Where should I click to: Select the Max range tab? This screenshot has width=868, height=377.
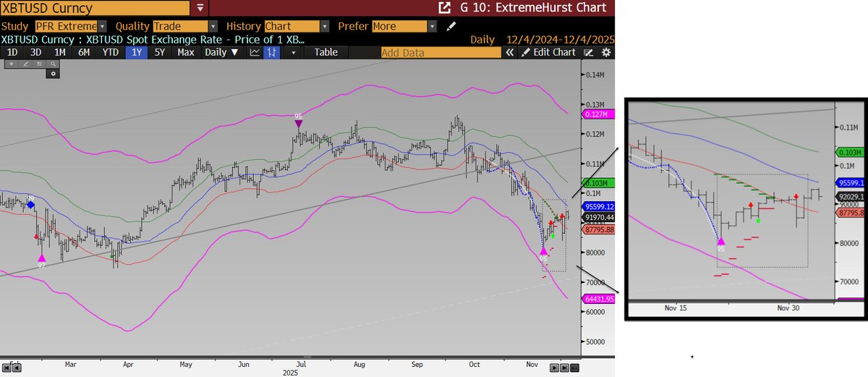[186, 52]
